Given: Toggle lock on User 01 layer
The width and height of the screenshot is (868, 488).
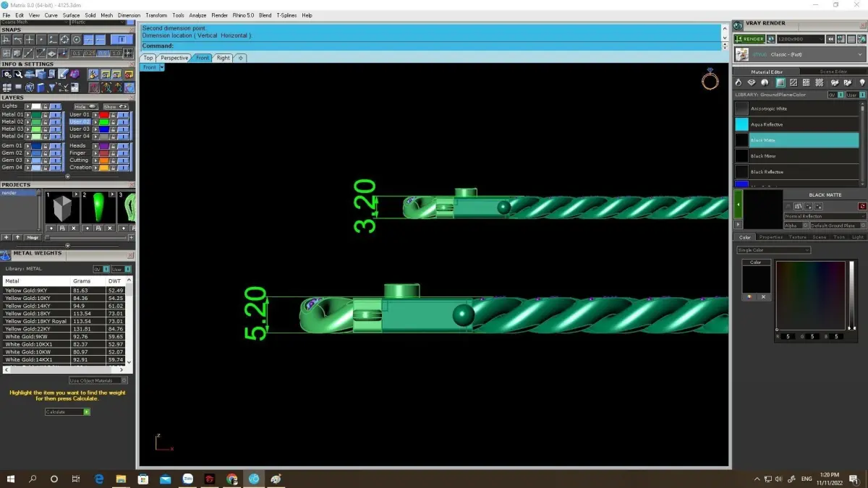Looking at the screenshot, I should (x=114, y=114).
